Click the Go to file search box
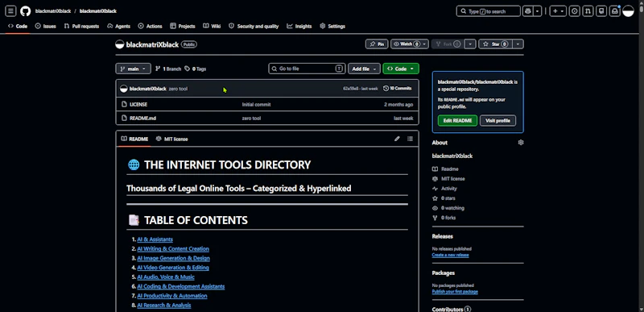The width and height of the screenshot is (644, 312). [307, 69]
